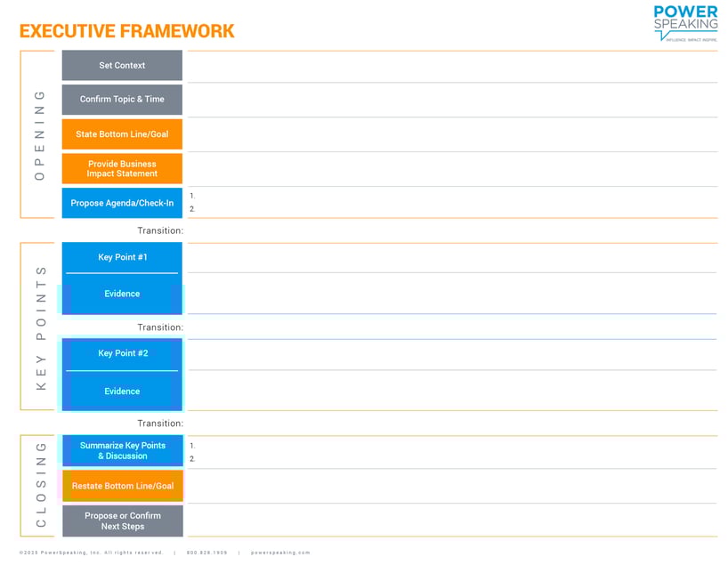The height and width of the screenshot is (565, 728).
Task: Select the OPENING section label
Action: tap(37, 135)
